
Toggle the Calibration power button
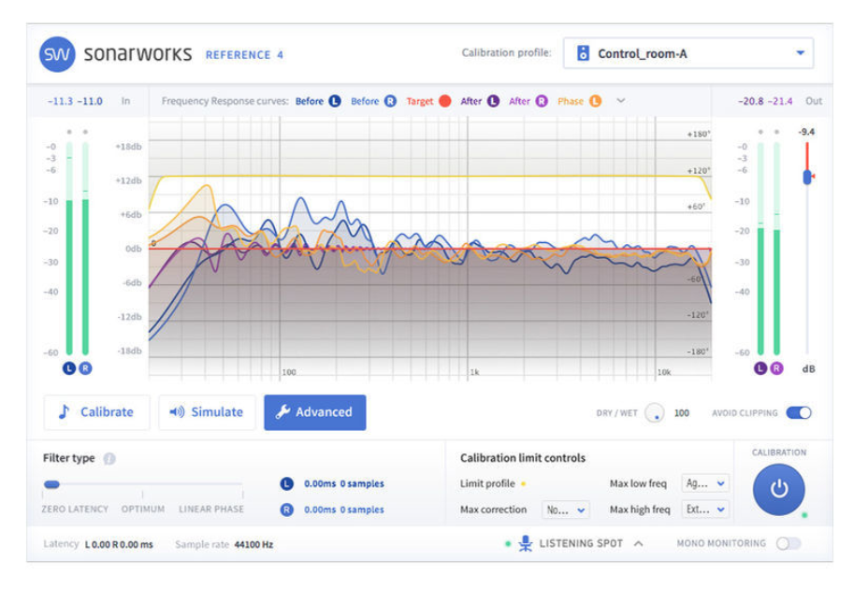[778, 489]
